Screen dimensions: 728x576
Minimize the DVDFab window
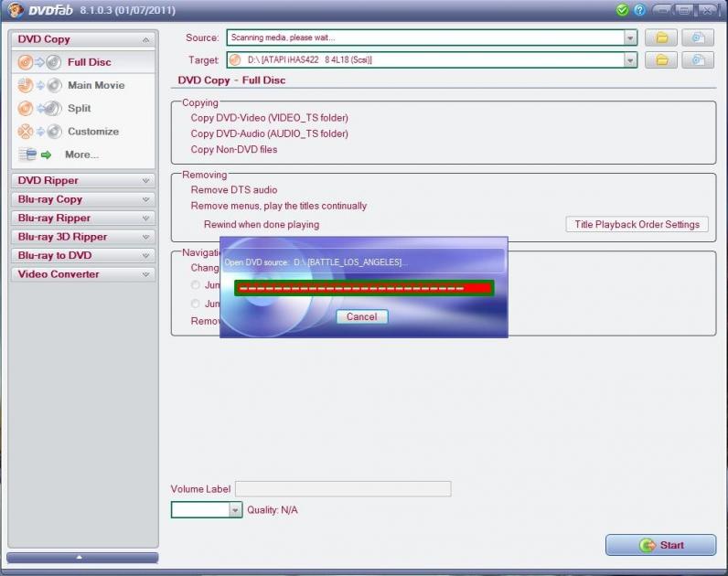[662, 10]
